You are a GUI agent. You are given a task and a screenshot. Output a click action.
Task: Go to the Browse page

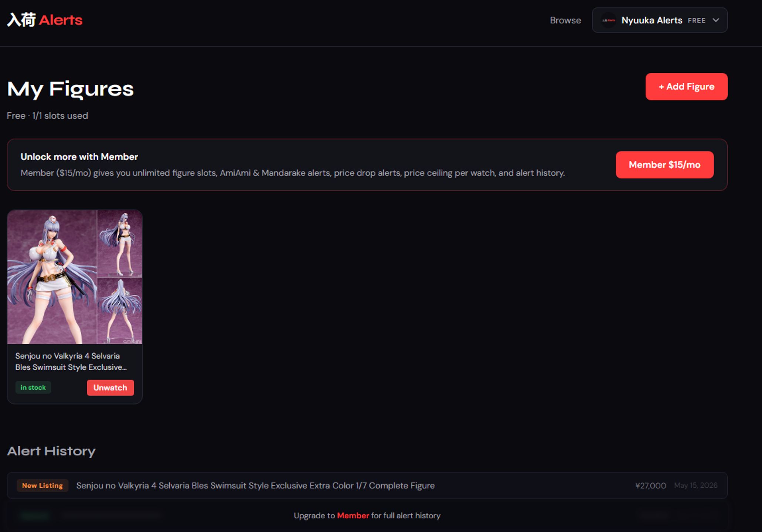tap(565, 20)
